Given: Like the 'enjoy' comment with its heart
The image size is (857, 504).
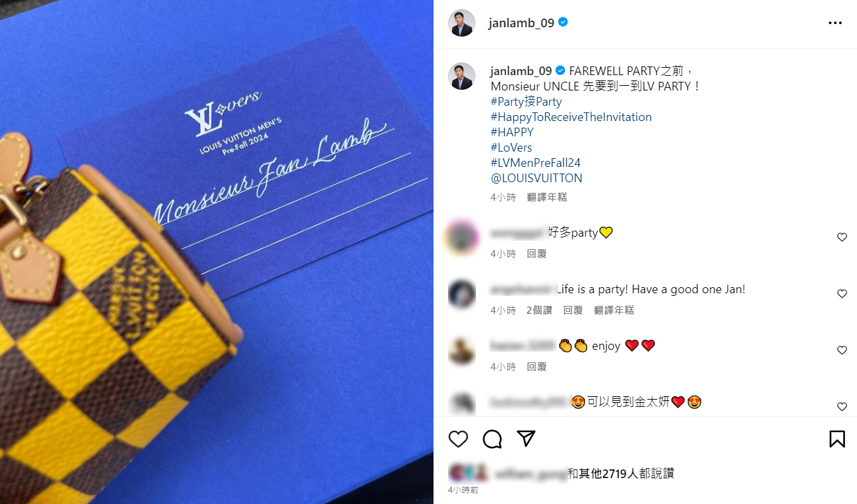Looking at the screenshot, I should click(x=842, y=350).
